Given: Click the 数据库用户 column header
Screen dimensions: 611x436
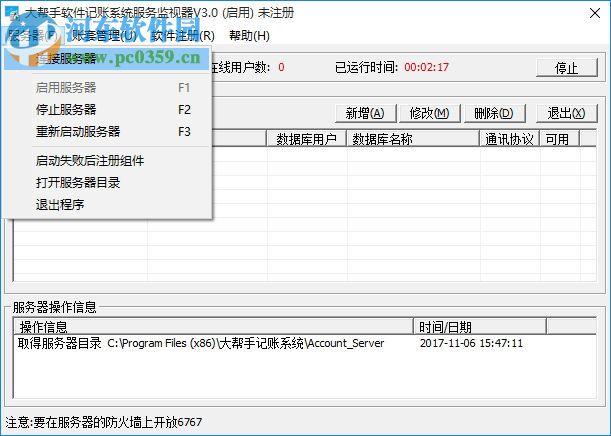Looking at the screenshot, I should (x=307, y=139).
